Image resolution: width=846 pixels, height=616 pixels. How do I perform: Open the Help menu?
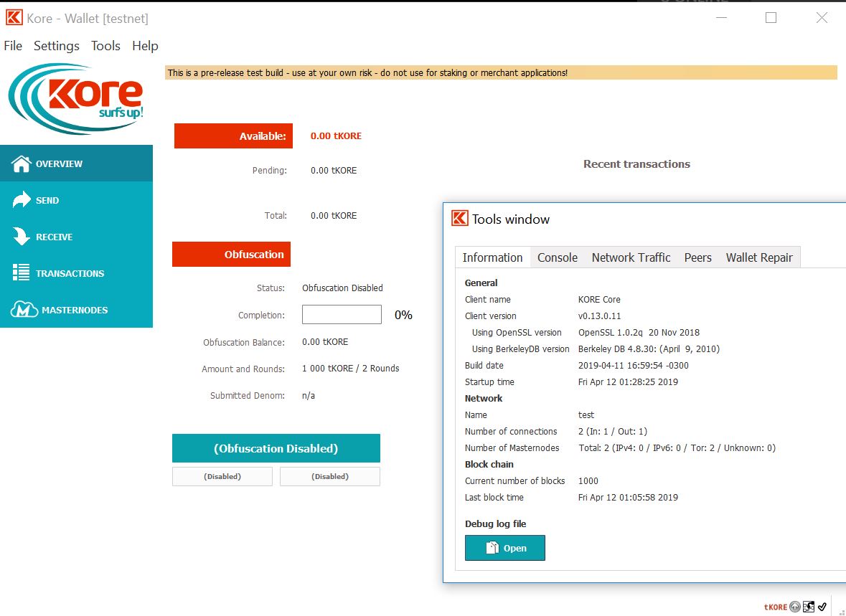pyautogui.click(x=145, y=46)
